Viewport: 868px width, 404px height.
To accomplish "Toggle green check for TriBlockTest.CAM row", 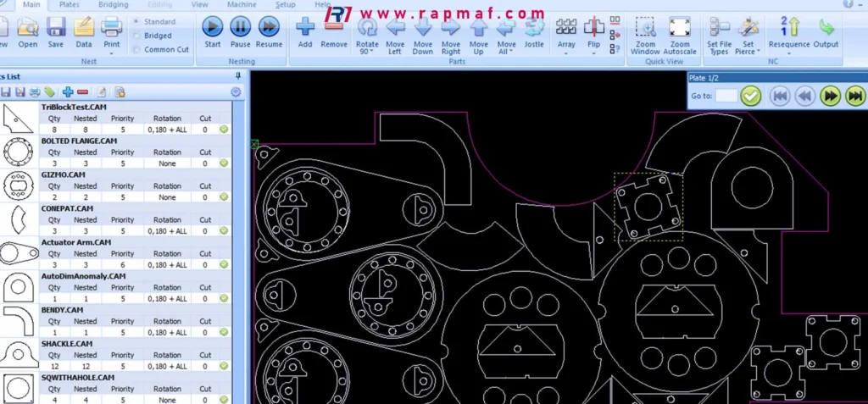I will (224, 130).
